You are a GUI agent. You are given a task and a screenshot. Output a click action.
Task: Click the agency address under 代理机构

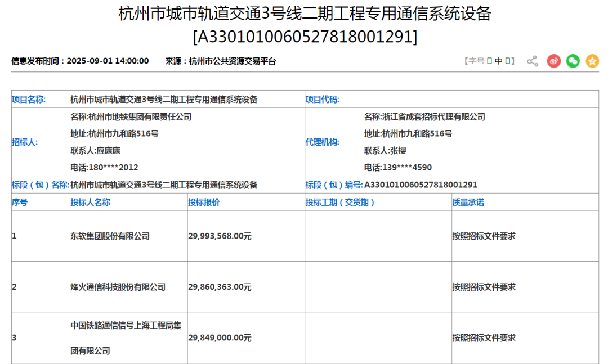click(x=408, y=134)
